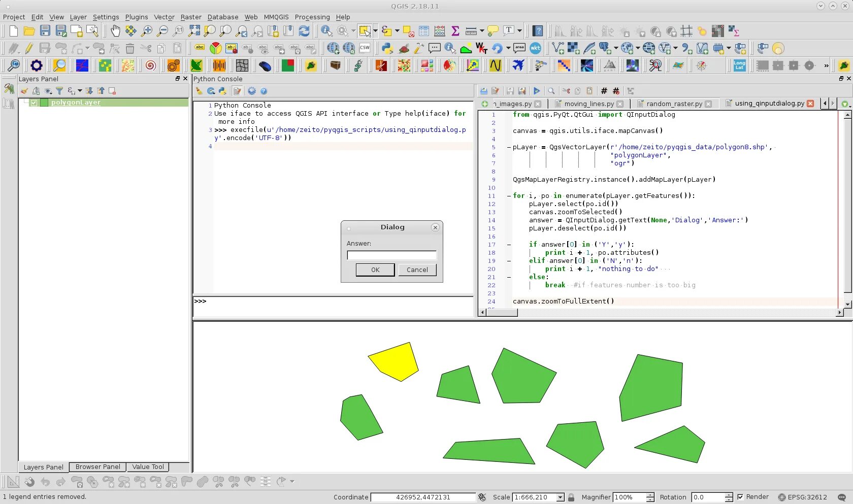853x504 pixels.
Task: Open the Python Console toolbar icon
Action: point(387,48)
